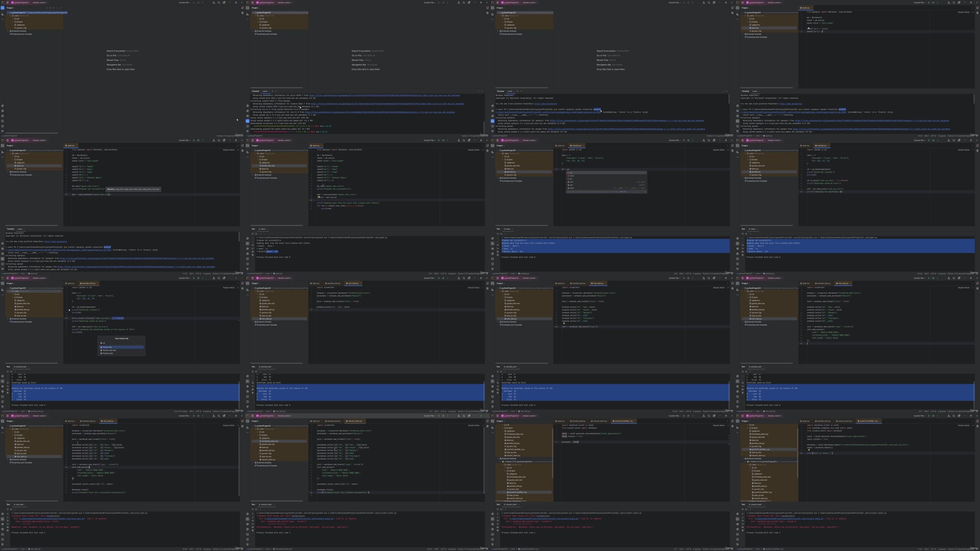Toggle Structure tool window in 'workbook = excel' frame
Screen dimensions: 980x551
coord(493,427)
